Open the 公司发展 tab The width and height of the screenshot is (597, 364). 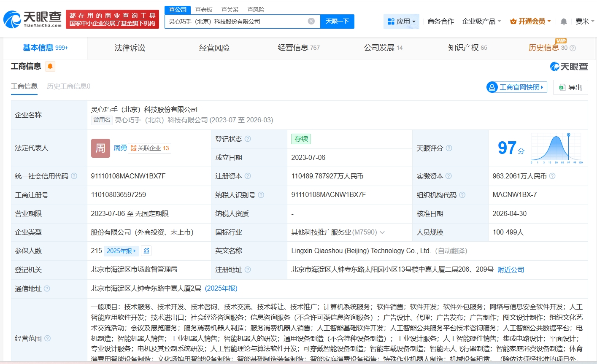383,48
